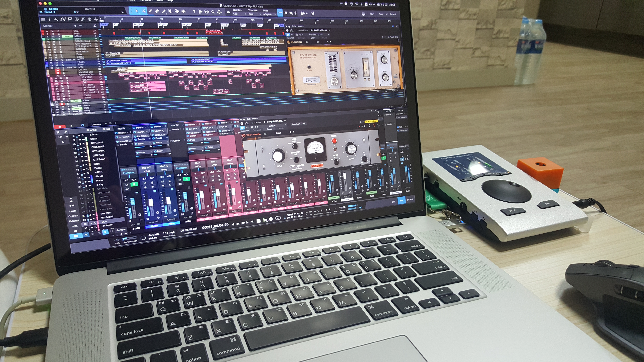Select the Mute tool in toolbar
The image size is (644, 362).
point(170,11)
